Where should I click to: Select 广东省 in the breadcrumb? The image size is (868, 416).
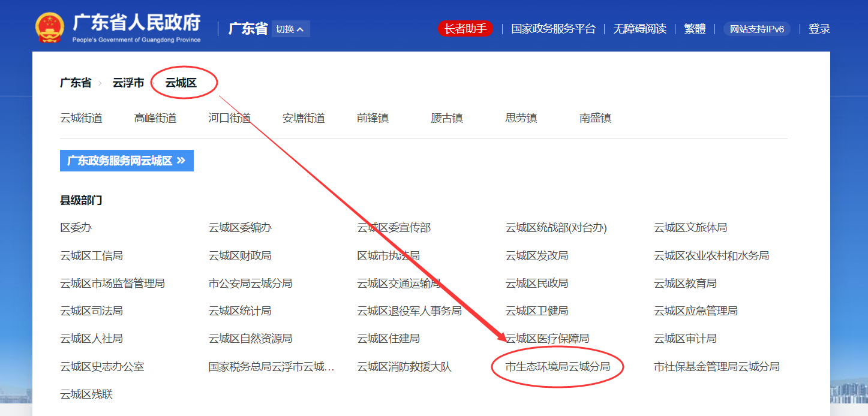pyautogui.click(x=76, y=83)
